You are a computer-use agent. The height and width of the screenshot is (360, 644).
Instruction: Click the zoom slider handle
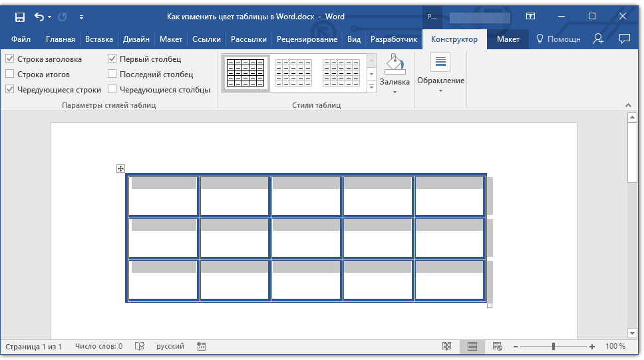click(x=553, y=347)
